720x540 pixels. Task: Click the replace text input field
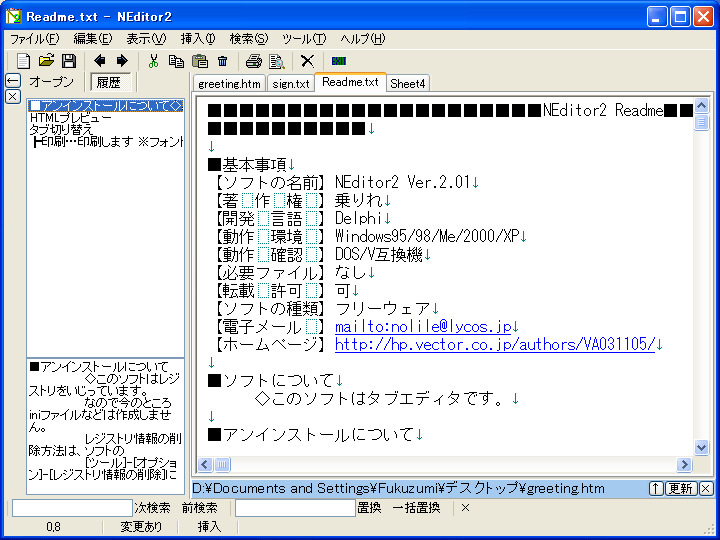point(295,508)
